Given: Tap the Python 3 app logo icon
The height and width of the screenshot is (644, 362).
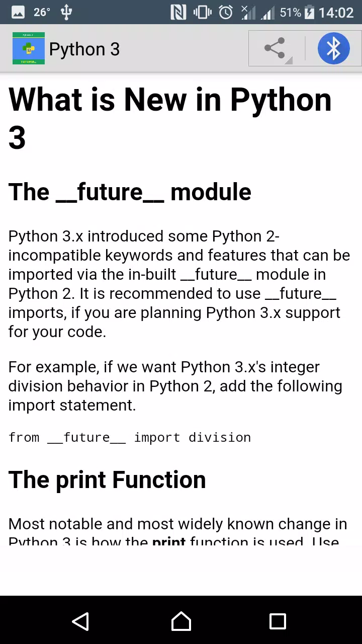Looking at the screenshot, I should coord(29,48).
